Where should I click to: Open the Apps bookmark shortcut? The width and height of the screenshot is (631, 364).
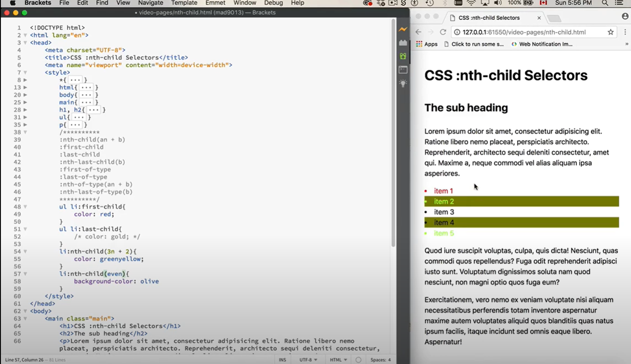[x=427, y=44]
